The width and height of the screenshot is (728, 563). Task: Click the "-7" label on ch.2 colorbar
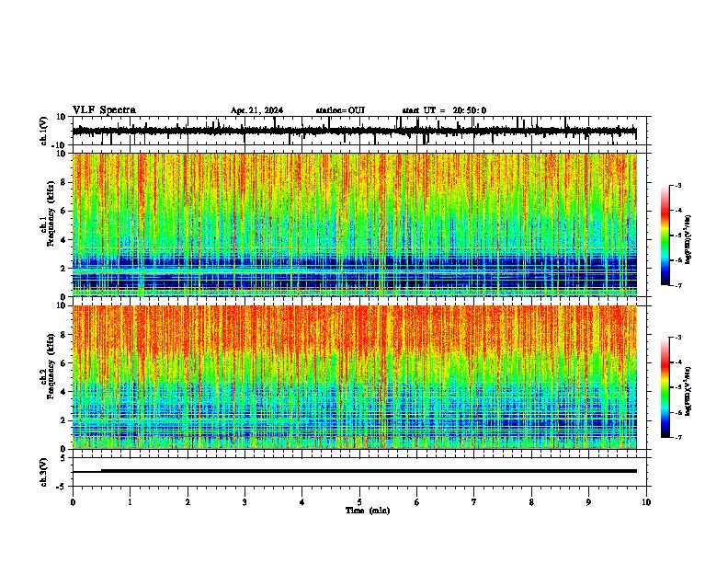click(x=677, y=437)
